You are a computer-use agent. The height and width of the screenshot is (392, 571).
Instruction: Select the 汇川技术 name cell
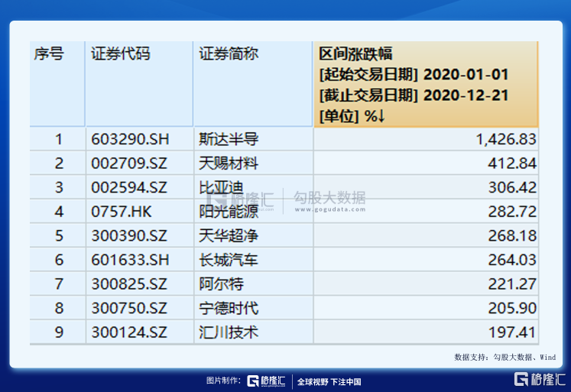click(253, 332)
